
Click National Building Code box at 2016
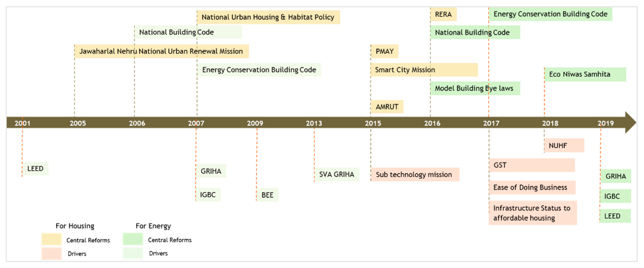475,32
